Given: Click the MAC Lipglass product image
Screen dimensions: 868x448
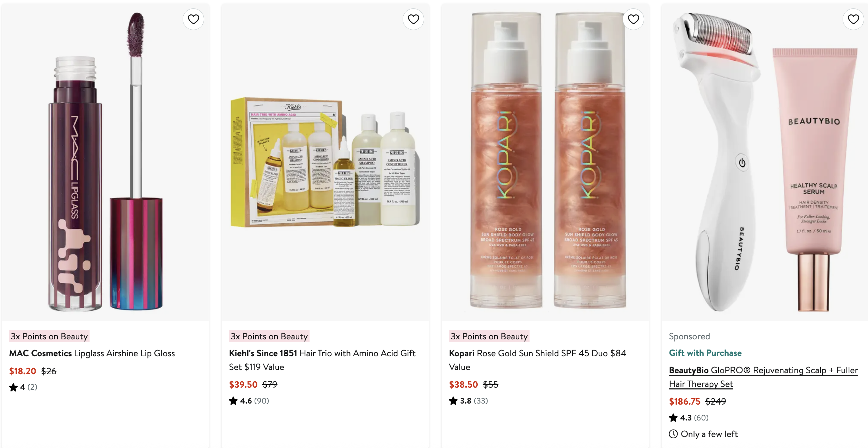Looking at the screenshot, I should 105,162.
